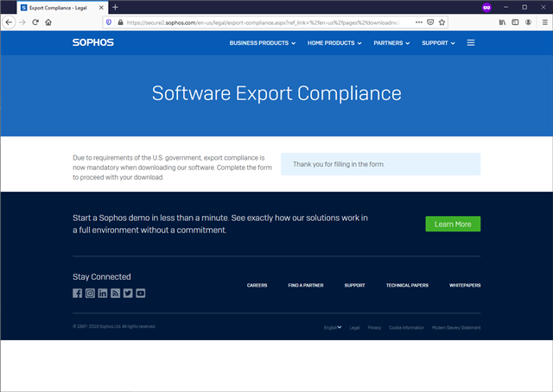Open page actions three-dot menu
The image size is (553, 392).
pos(418,22)
